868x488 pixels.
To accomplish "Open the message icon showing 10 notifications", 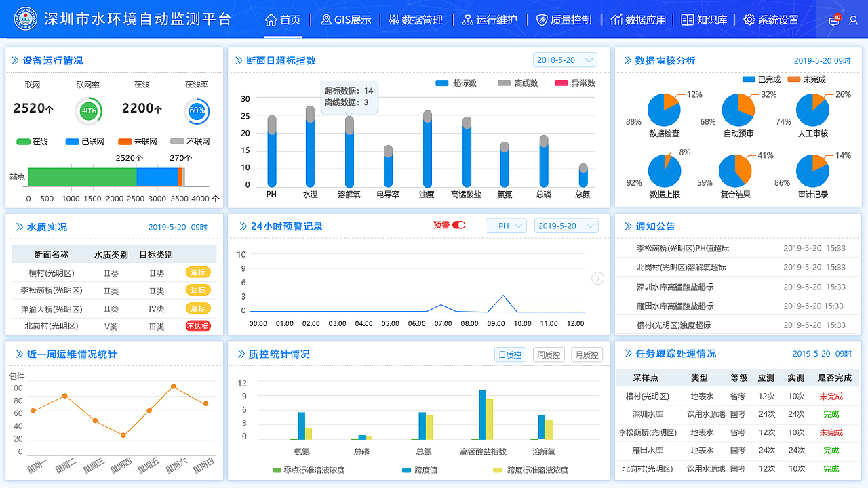I will coord(833,20).
